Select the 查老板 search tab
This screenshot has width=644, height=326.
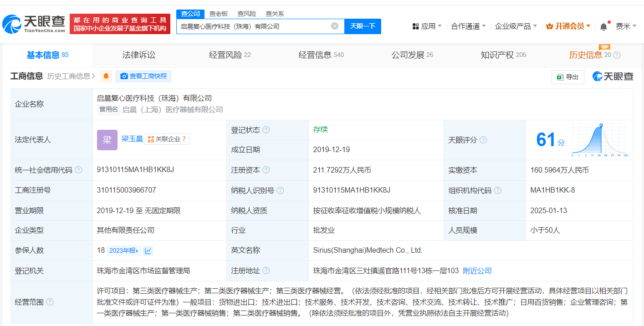click(219, 14)
